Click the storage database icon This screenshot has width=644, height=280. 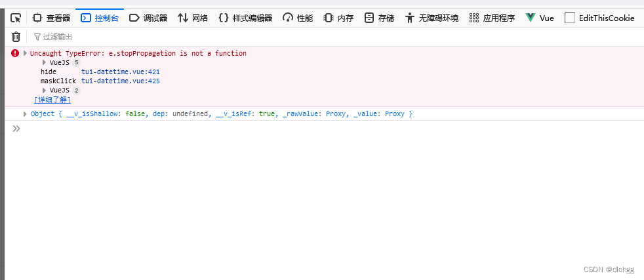pyautogui.click(x=369, y=18)
